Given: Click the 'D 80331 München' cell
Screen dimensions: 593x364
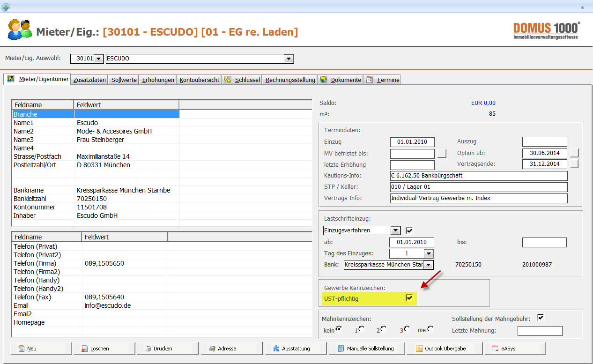Looking at the screenshot, I should point(104,165).
